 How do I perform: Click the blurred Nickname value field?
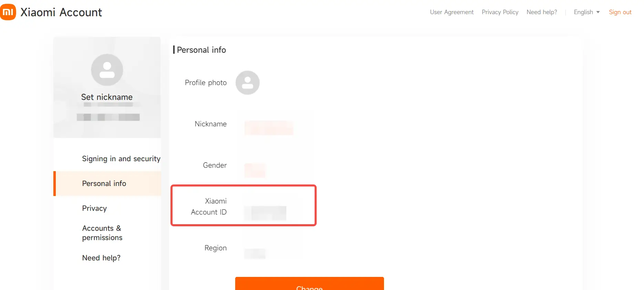[x=269, y=128]
